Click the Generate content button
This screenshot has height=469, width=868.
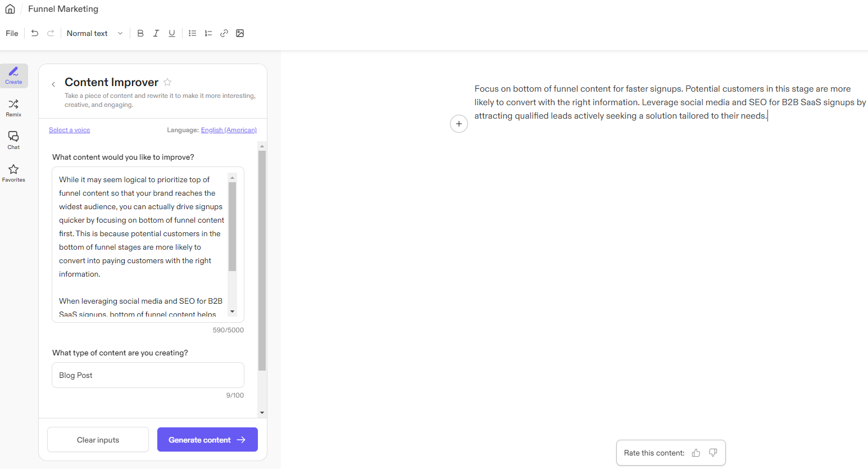(x=207, y=439)
